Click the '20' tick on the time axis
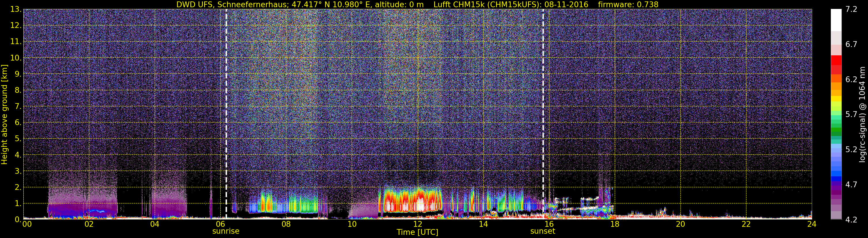Screen dimensions: 868x238 point(680,224)
